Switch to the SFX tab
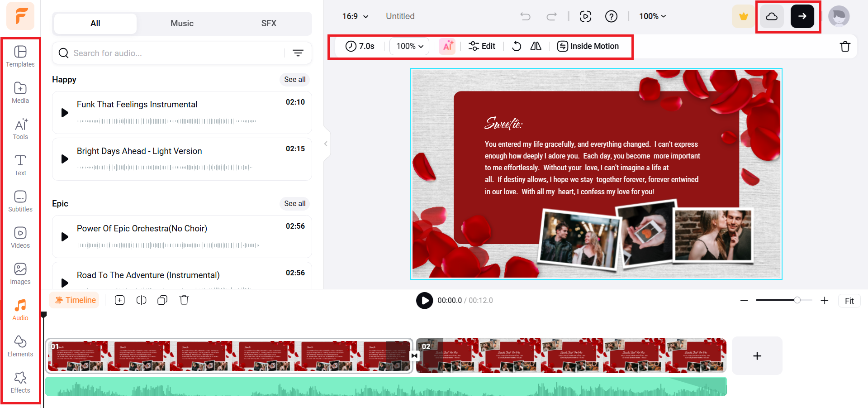 [269, 23]
